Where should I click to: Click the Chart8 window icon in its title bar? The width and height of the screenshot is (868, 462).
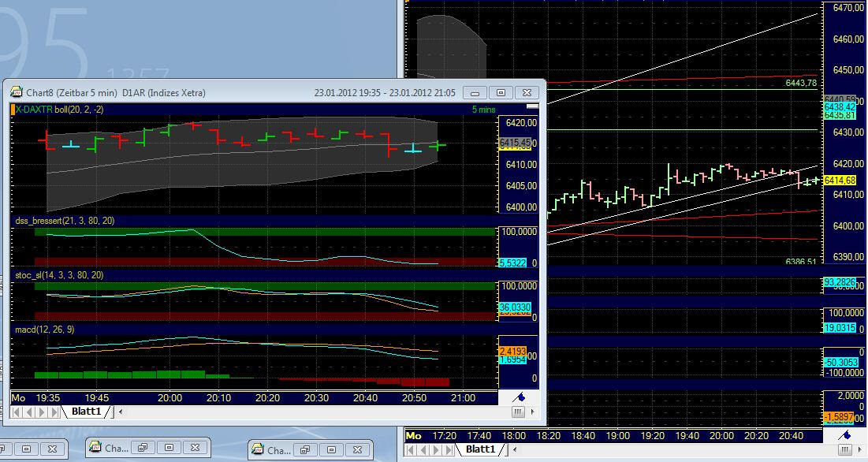(18, 92)
